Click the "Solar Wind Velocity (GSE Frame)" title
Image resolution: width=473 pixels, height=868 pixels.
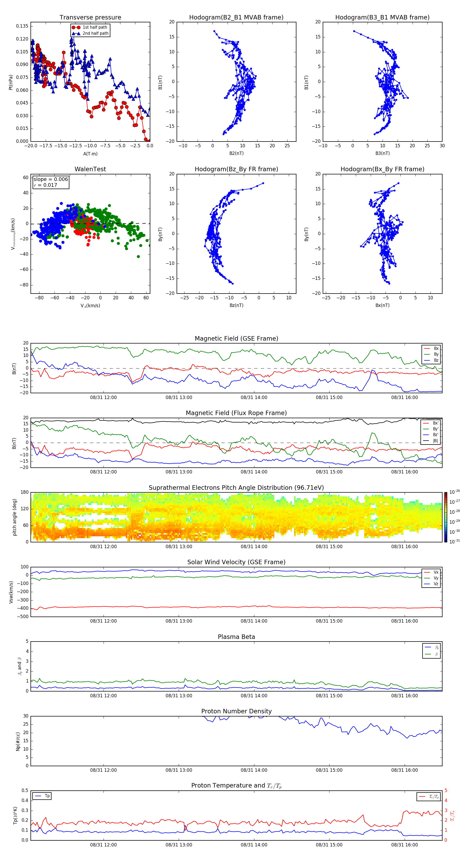point(236,562)
